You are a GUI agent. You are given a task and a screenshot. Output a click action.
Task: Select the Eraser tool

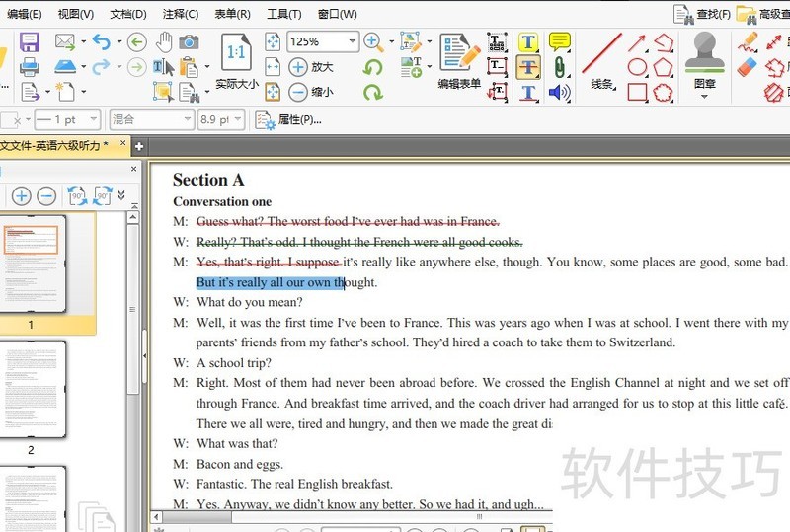pyautogui.click(x=748, y=67)
